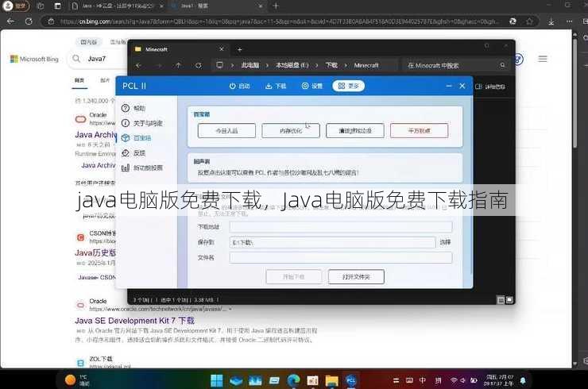Image resolution: width=588 pixels, height=389 pixels.
Task: Click Minecraft in Explorer breadcrumb
Action: pos(366,65)
